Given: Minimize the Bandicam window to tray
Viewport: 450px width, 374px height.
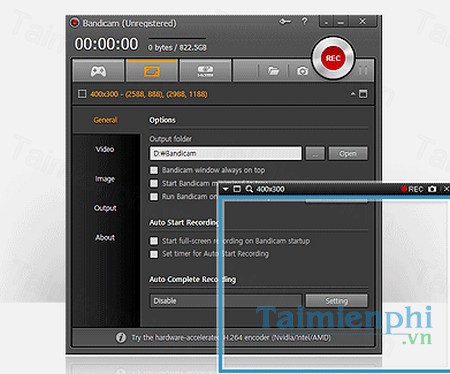Looking at the screenshot, I should tap(326, 22).
